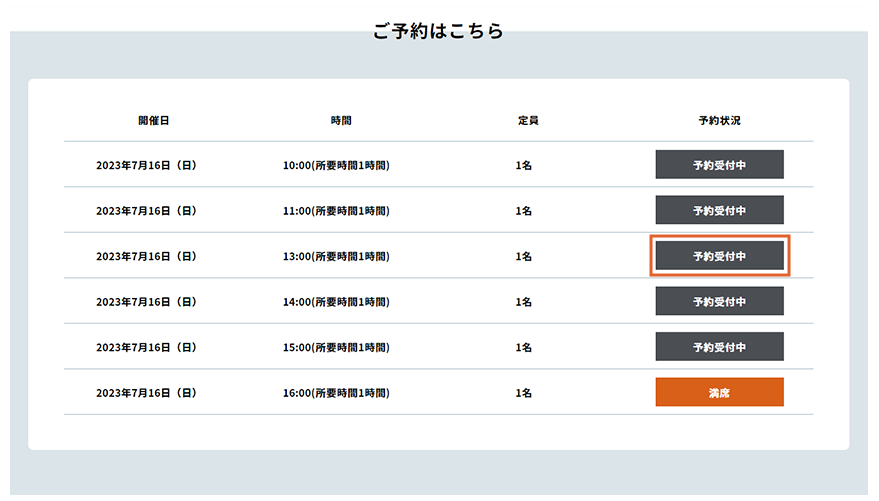Click the date in the 16:00 row
The image size is (879, 501).
pos(146,394)
